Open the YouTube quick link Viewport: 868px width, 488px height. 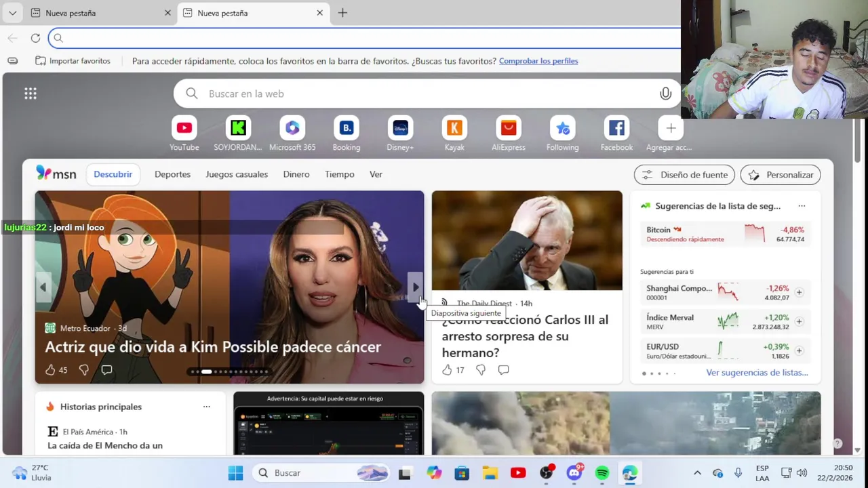(184, 134)
